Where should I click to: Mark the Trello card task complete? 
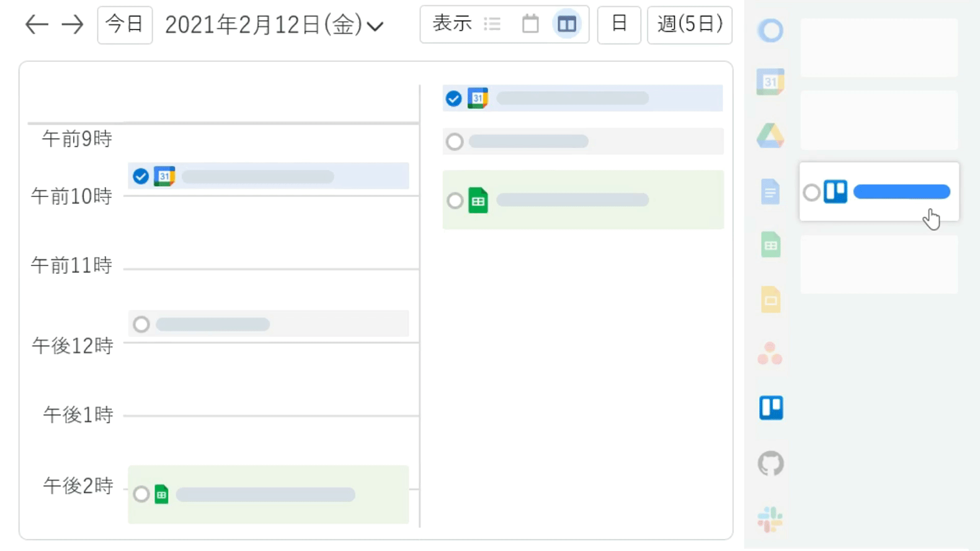[811, 192]
